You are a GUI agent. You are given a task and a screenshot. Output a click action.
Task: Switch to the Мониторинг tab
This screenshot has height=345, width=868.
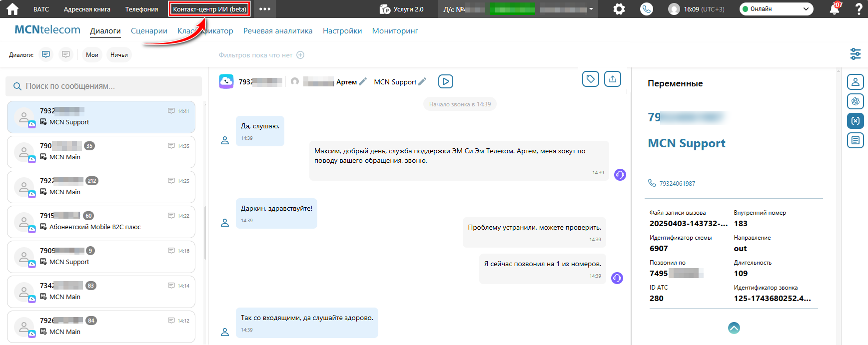(395, 30)
